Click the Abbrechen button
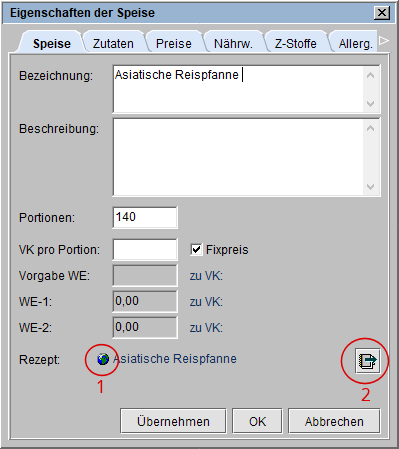Image resolution: width=399 pixels, height=449 pixels. pyautogui.click(x=334, y=422)
